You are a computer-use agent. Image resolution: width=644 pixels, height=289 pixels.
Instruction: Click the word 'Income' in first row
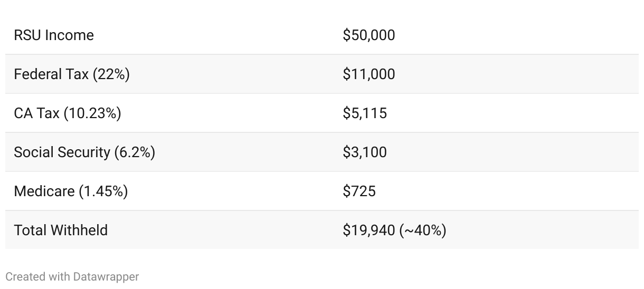point(69,35)
